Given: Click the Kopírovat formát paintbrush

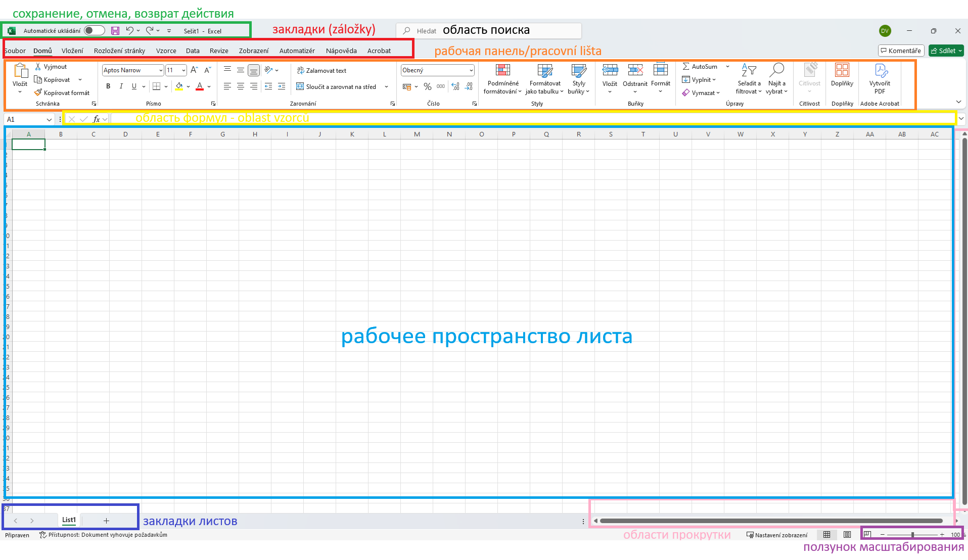Looking at the screenshot, I should tap(38, 93).
